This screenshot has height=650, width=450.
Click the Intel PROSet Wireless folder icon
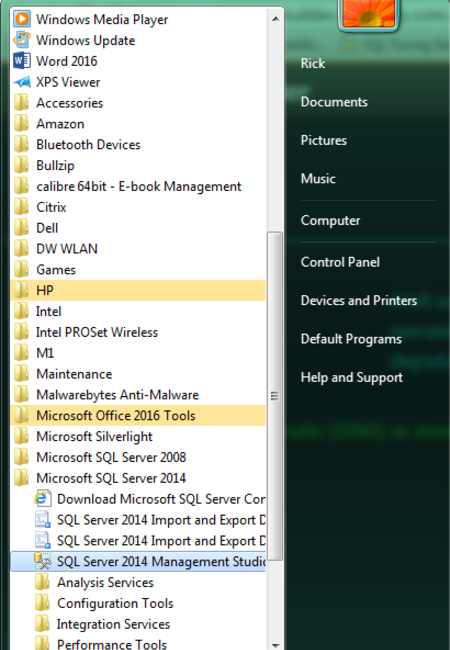coord(21,332)
